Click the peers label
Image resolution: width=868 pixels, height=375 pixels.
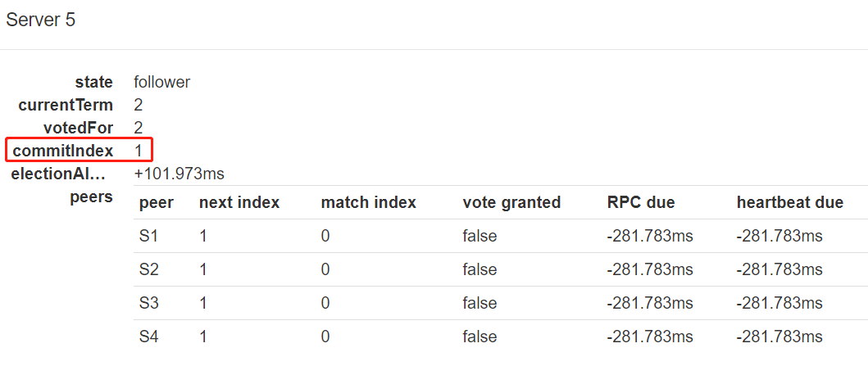point(92,197)
